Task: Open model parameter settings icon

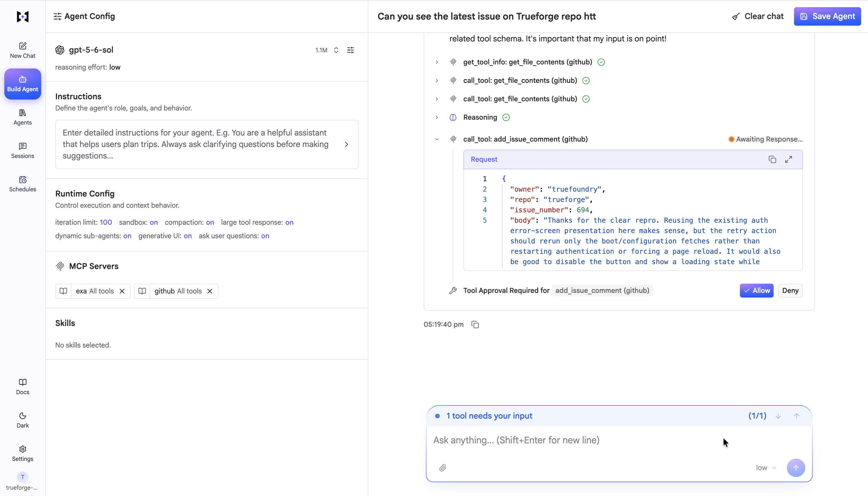Action: tap(351, 50)
